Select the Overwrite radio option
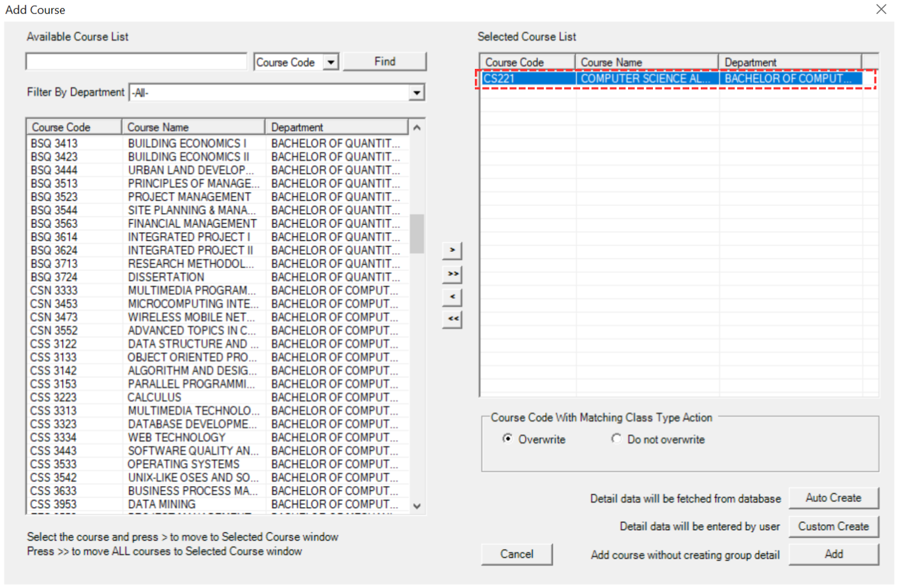 coord(507,439)
